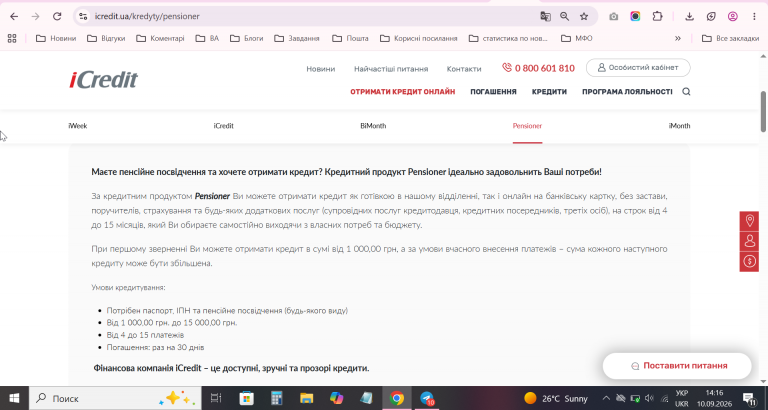The image size is (768, 410).
Task: Open browser Downloads icon
Action: [689, 16]
